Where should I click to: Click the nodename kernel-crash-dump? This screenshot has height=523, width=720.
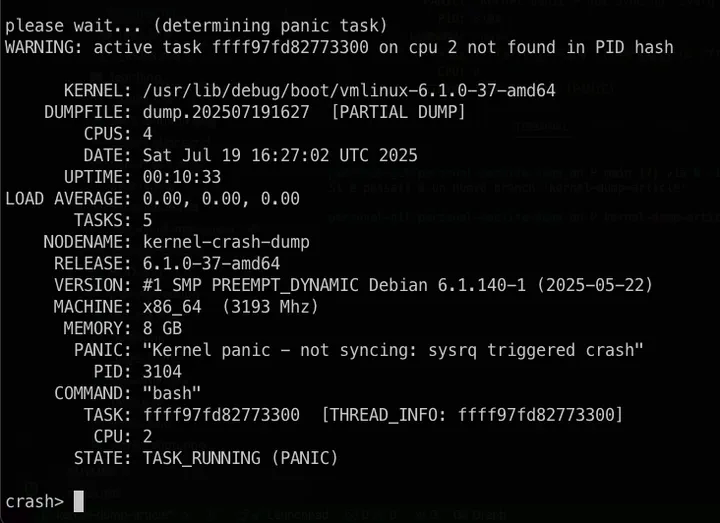[226, 242]
